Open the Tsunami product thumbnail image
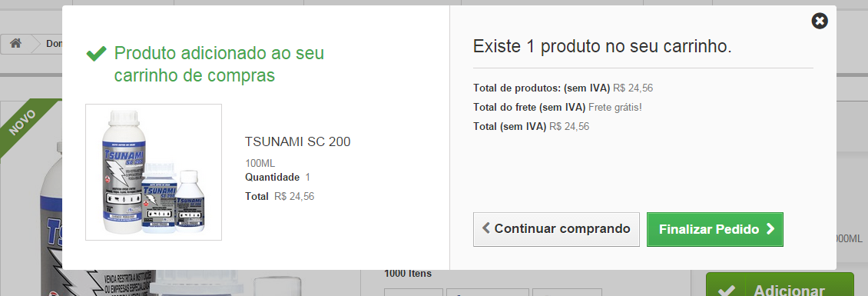The image size is (868, 296). pyautogui.click(x=154, y=172)
